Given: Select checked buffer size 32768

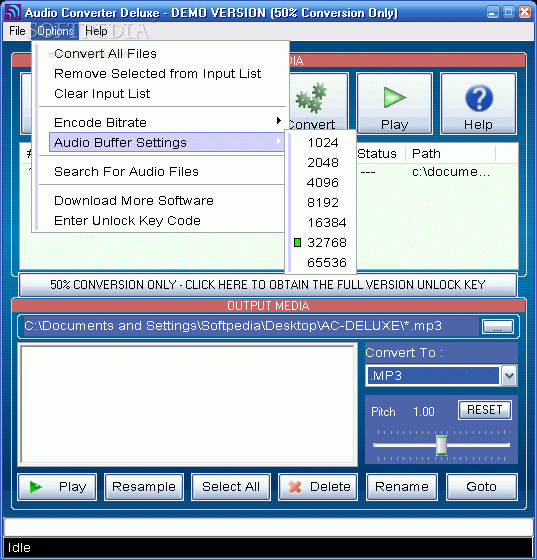Looking at the screenshot, I should point(323,243).
